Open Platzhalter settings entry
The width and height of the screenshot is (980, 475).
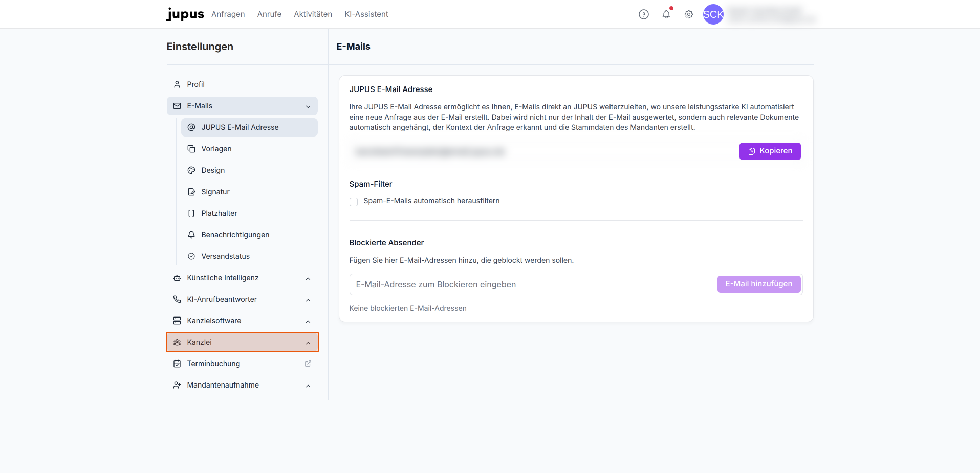[249, 213]
